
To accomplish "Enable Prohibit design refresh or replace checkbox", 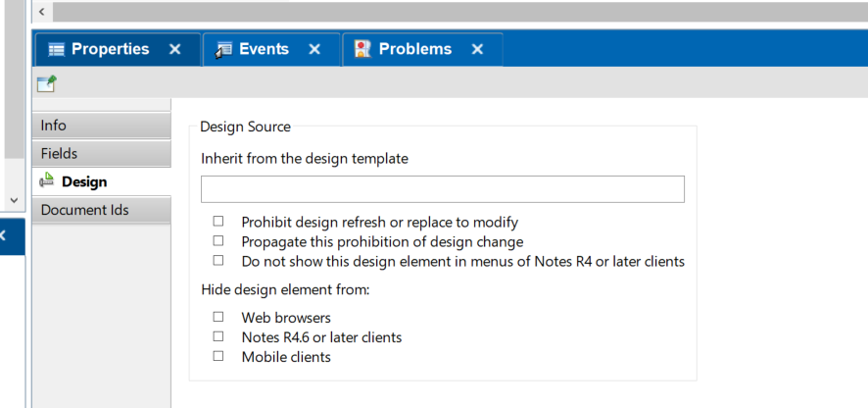I will click(x=218, y=222).
